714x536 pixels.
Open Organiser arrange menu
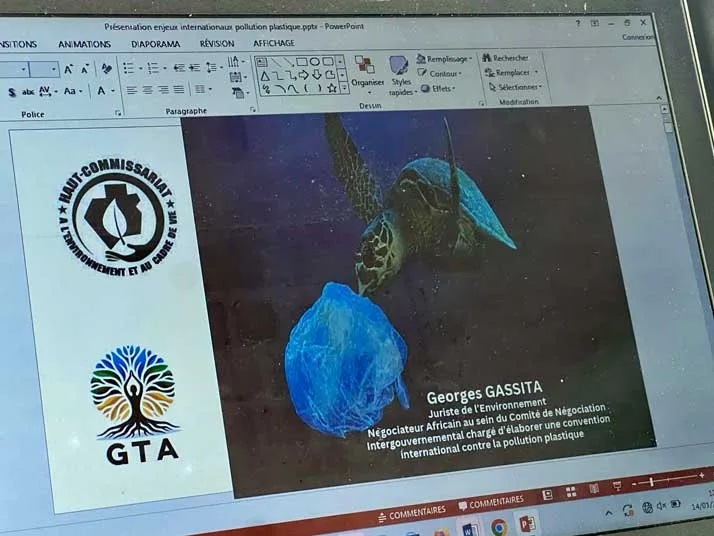tap(367, 75)
